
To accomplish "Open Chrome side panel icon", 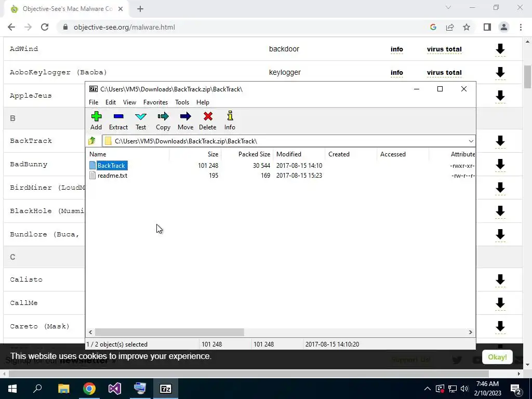I will click(x=487, y=27).
